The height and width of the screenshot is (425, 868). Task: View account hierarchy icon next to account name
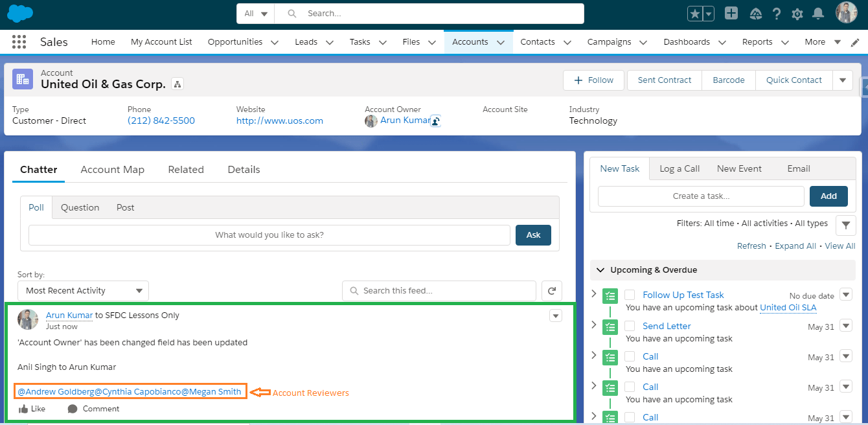click(x=177, y=84)
